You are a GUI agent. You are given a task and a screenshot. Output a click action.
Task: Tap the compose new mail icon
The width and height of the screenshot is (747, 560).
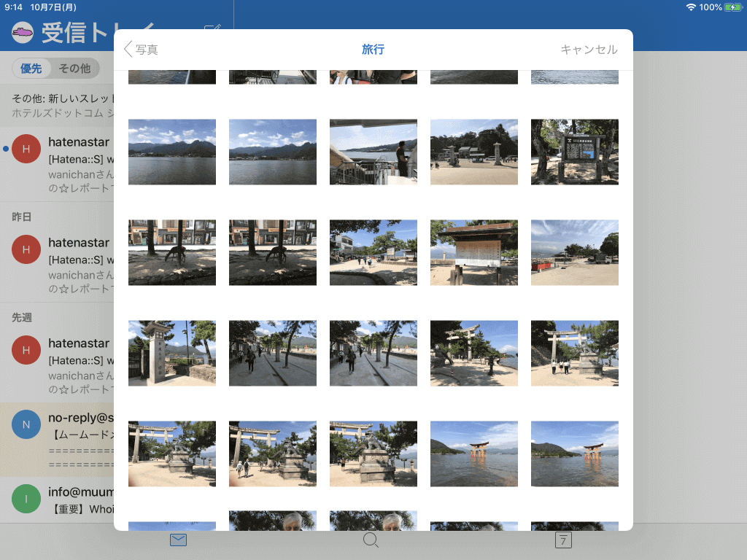coord(212,28)
